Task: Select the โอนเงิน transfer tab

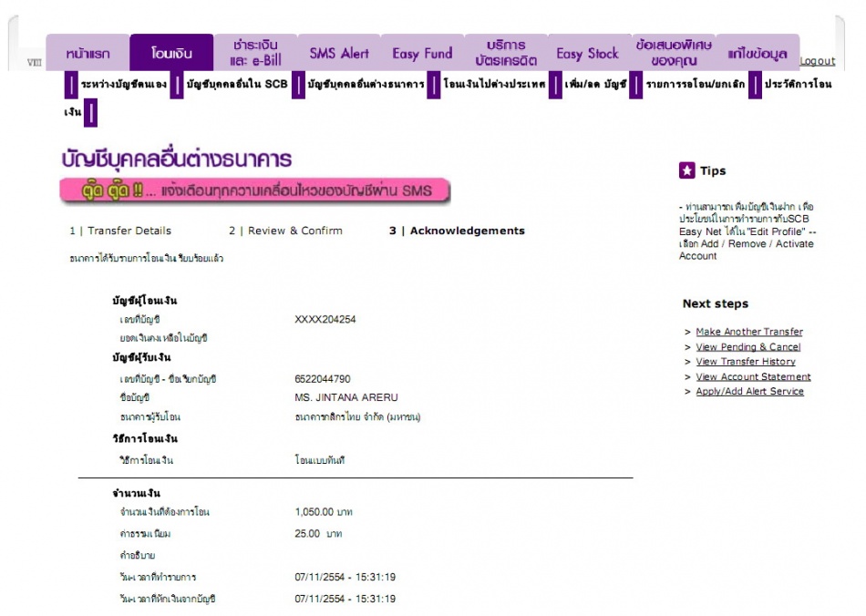Action: click(171, 54)
